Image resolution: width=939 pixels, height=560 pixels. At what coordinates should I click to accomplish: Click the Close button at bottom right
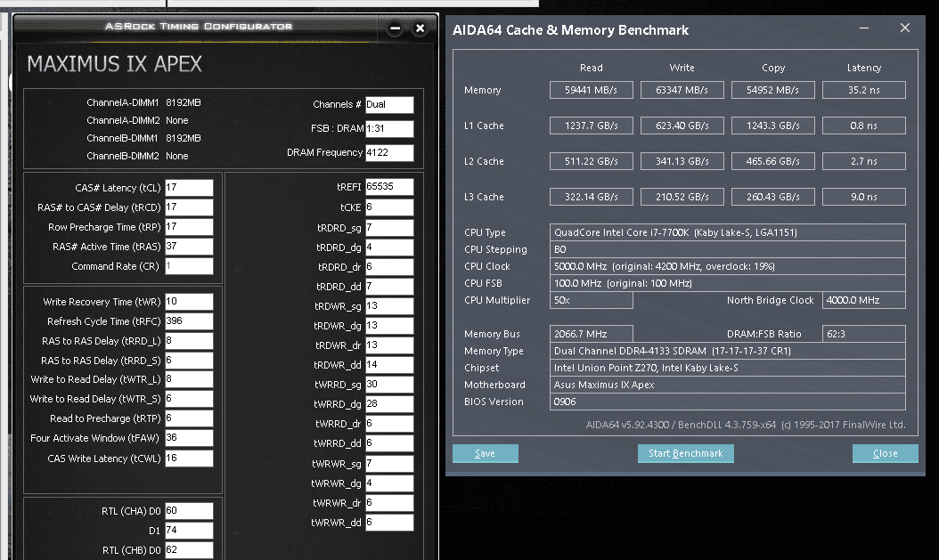pyautogui.click(x=885, y=453)
